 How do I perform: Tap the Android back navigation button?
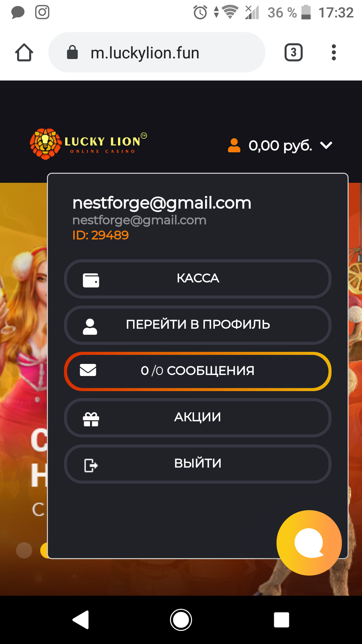pyautogui.click(x=81, y=620)
